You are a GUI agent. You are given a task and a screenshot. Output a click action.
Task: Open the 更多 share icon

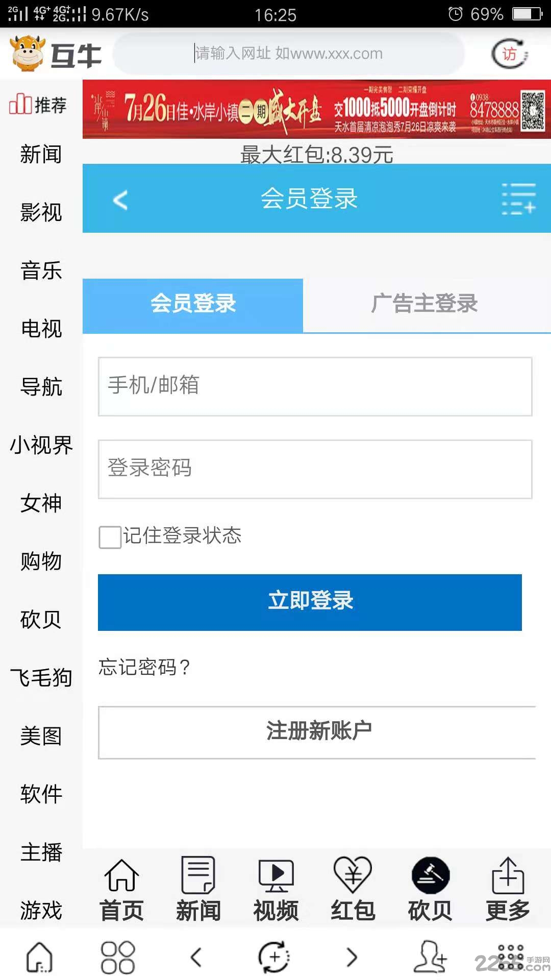[508, 875]
